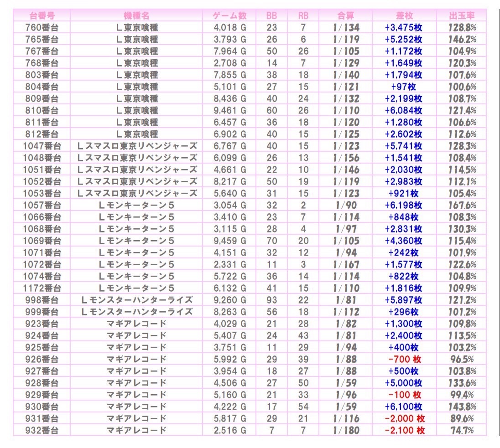Select the +6,084枚 difference value
Screen dimensions: 500x448
[x=404, y=110]
